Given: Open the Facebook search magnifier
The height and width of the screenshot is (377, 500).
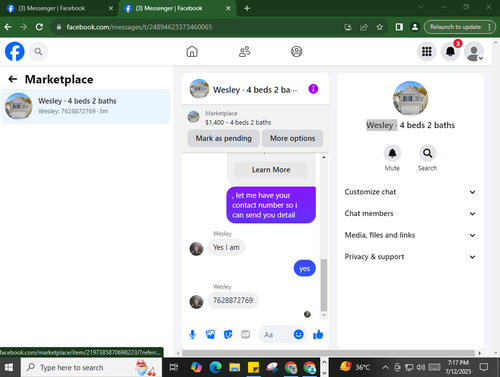Looking at the screenshot, I should [38, 51].
